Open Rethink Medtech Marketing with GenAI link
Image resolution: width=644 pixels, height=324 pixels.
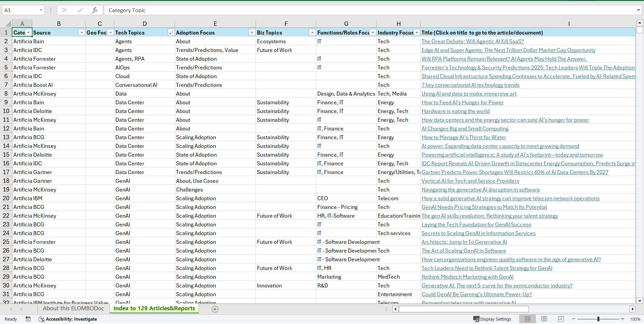(x=468, y=277)
